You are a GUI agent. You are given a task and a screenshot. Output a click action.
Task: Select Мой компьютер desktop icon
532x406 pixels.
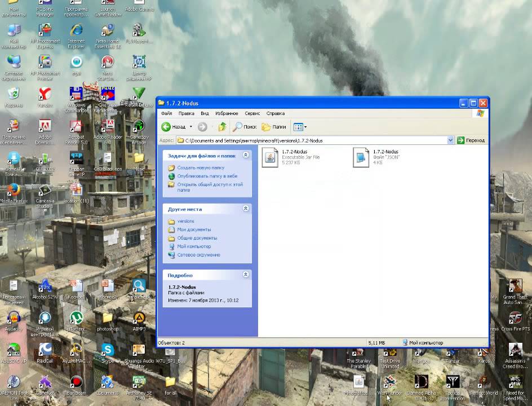(14, 37)
